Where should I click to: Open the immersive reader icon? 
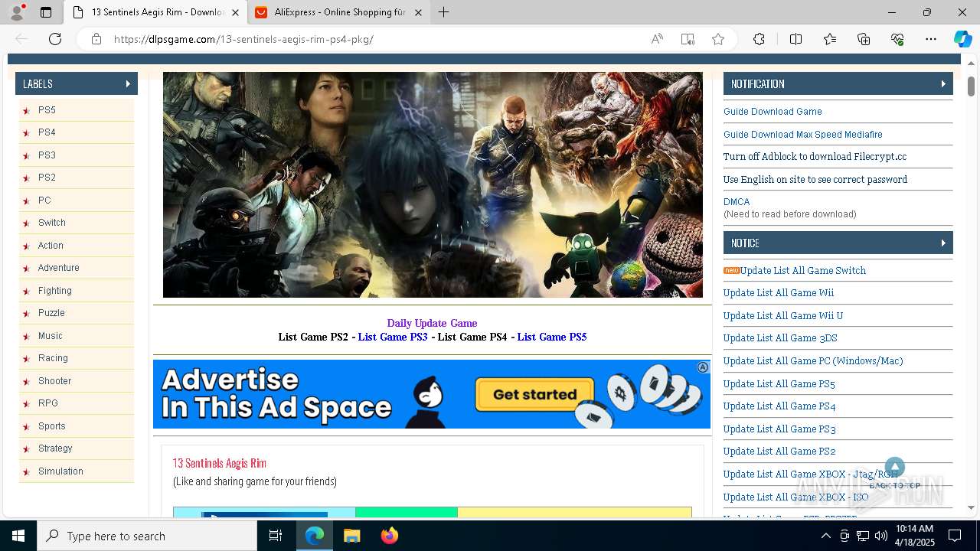688,39
